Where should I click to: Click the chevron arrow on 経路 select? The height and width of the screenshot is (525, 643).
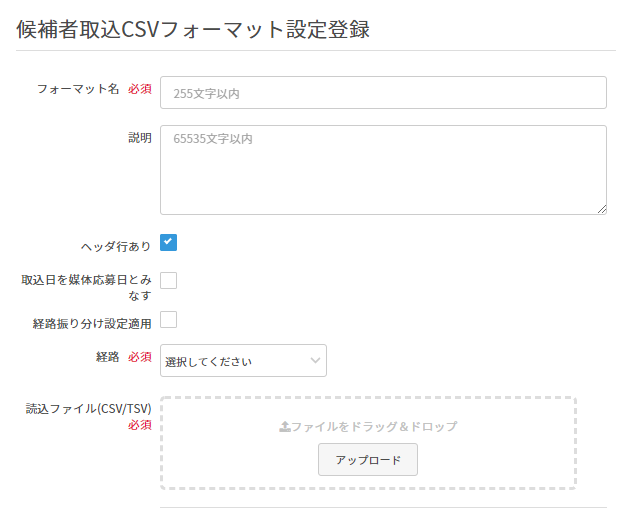315,361
